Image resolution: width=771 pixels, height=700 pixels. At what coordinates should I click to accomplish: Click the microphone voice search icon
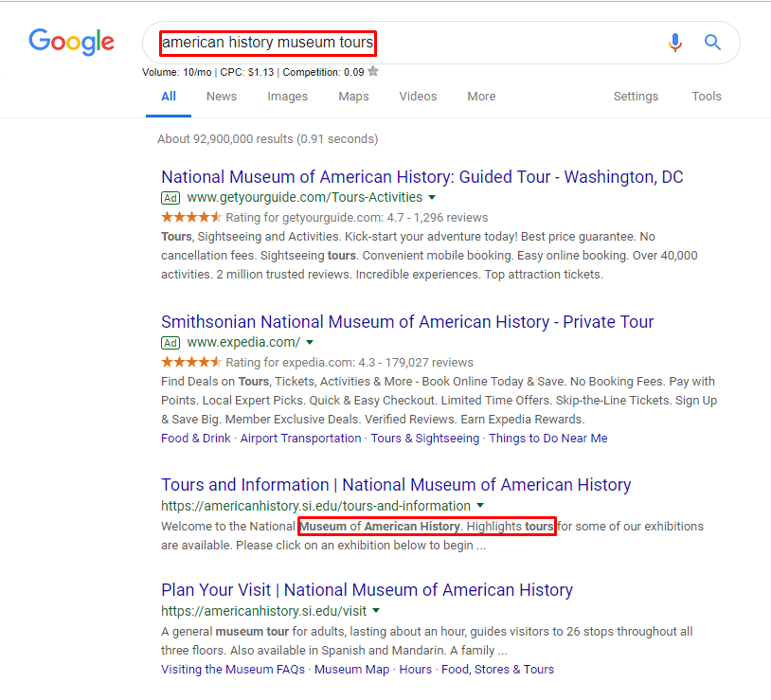pos(674,43)
